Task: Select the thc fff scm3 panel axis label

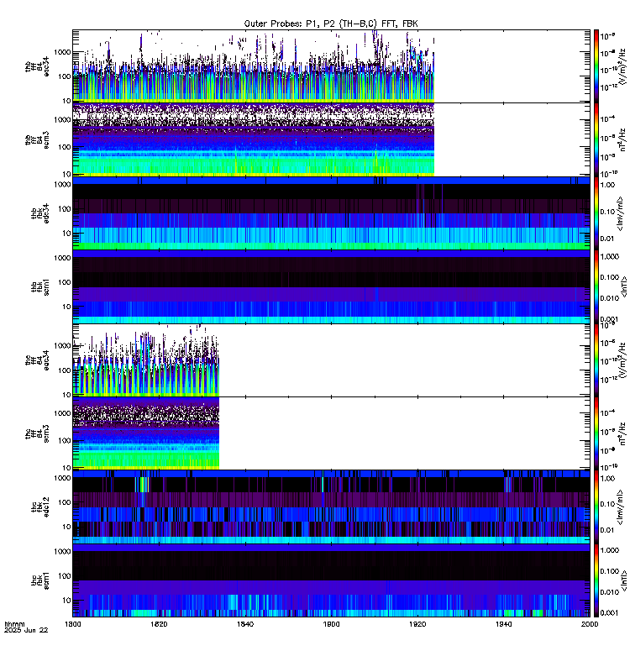Action: 37,433
